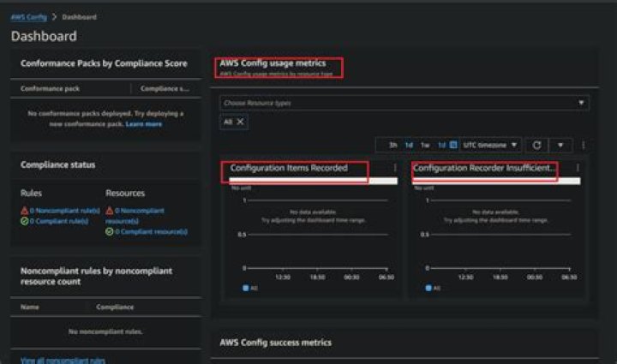
Task: Select the 3h time range
Action: (392, 145)
